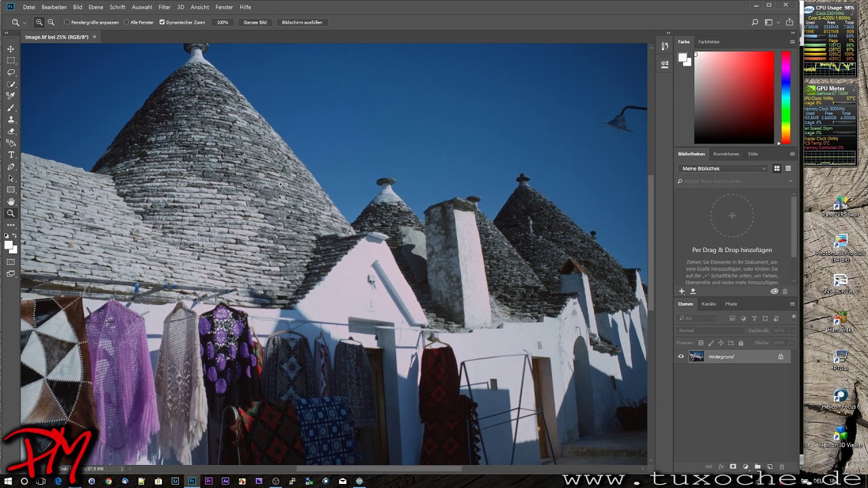Select the Quick Selection tool
868x488 pixels.
(11, 84)
